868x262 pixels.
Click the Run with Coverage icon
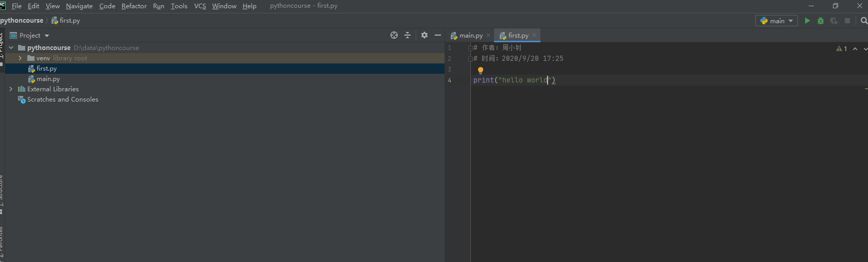834,21
